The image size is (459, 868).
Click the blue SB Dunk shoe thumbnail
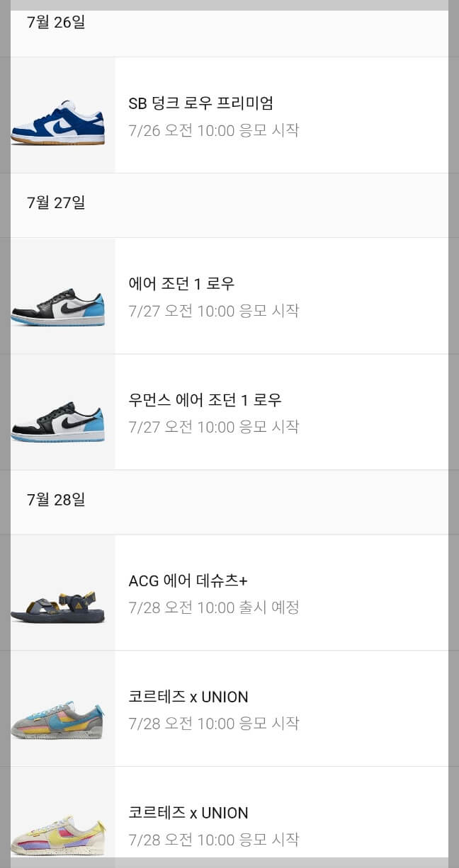[x=60, y=115]
